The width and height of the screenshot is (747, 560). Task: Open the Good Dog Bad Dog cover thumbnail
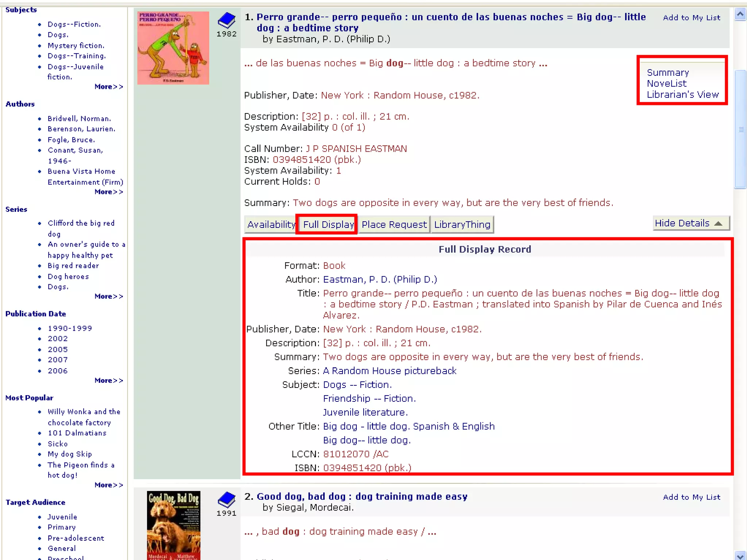point(173,525)
